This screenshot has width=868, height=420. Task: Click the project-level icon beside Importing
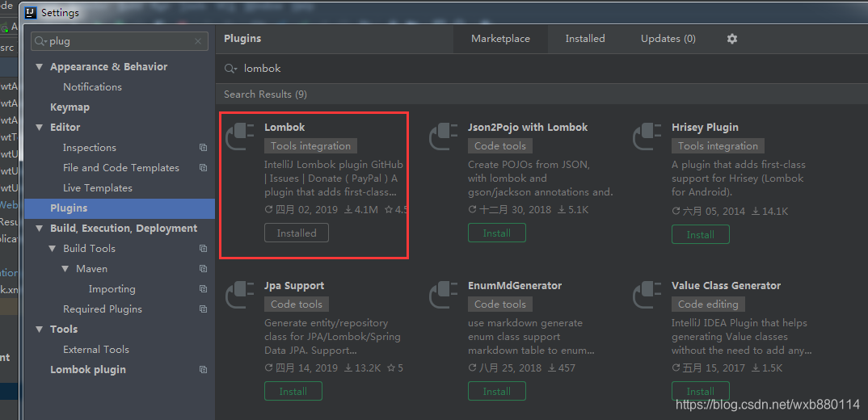pyautogui.click(x=203, y=289)
